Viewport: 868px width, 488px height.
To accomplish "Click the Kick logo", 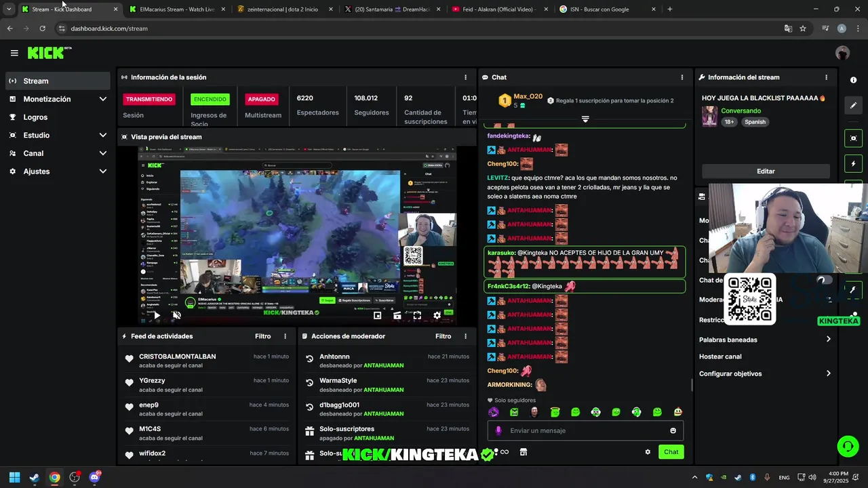I will [x=49, y=53].
